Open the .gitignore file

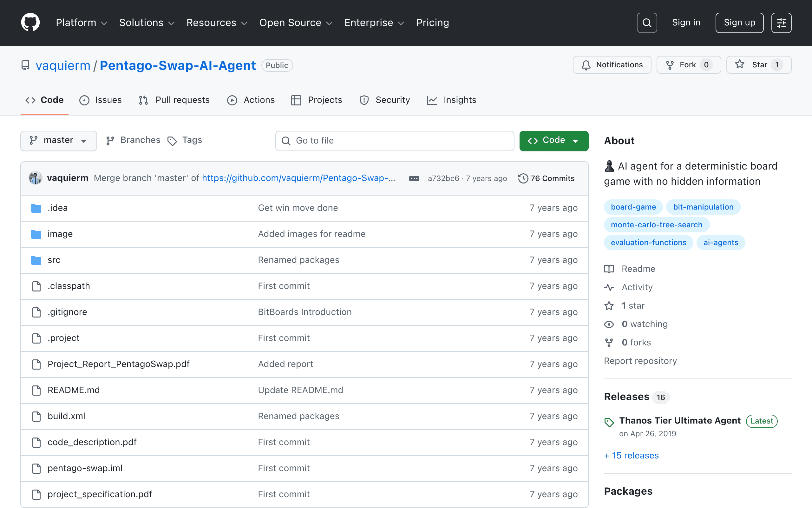click(x=67, y=312)
